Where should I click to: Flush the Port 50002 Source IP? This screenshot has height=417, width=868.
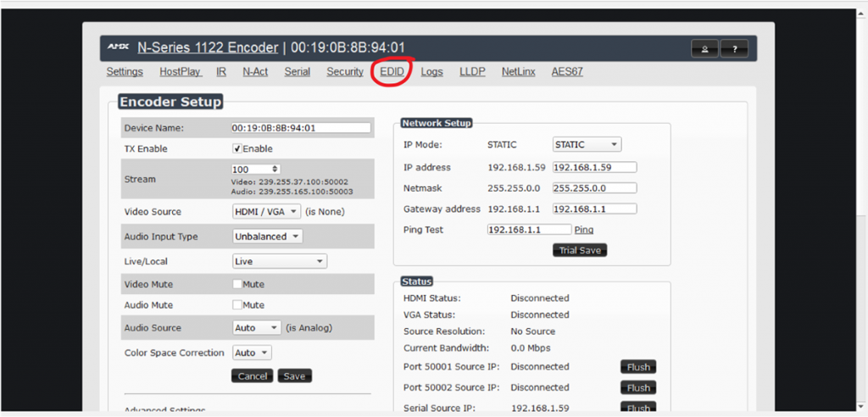pos(638,387)
